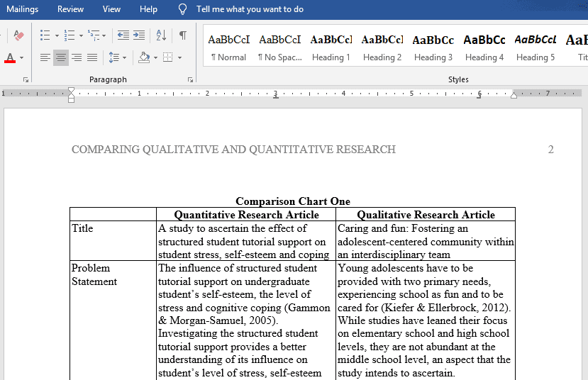The height and width of the screenshot is (380, 588).
Task: Apply the Heading 3 style
Action: [433, 47]
